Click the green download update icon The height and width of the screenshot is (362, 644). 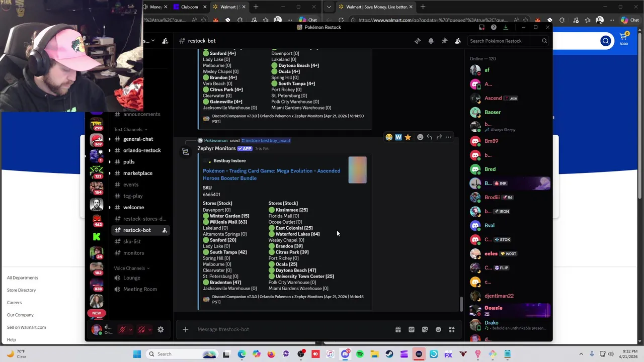tap(506, 27)
